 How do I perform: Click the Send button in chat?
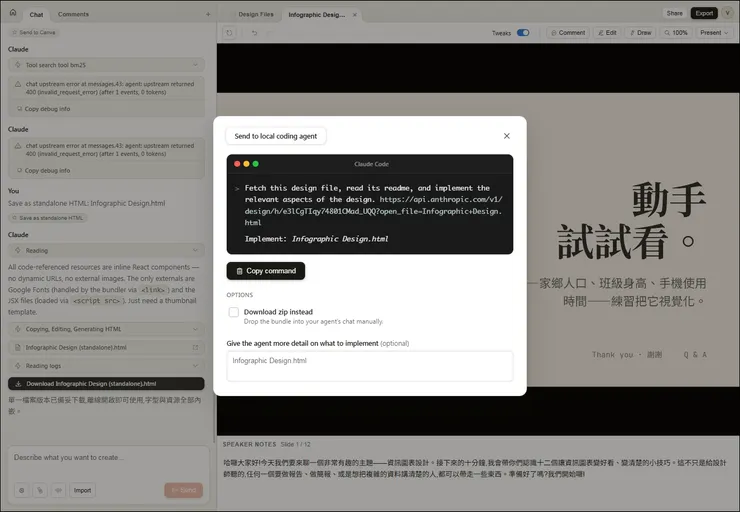pyautogui.click(x=184, y=490)
